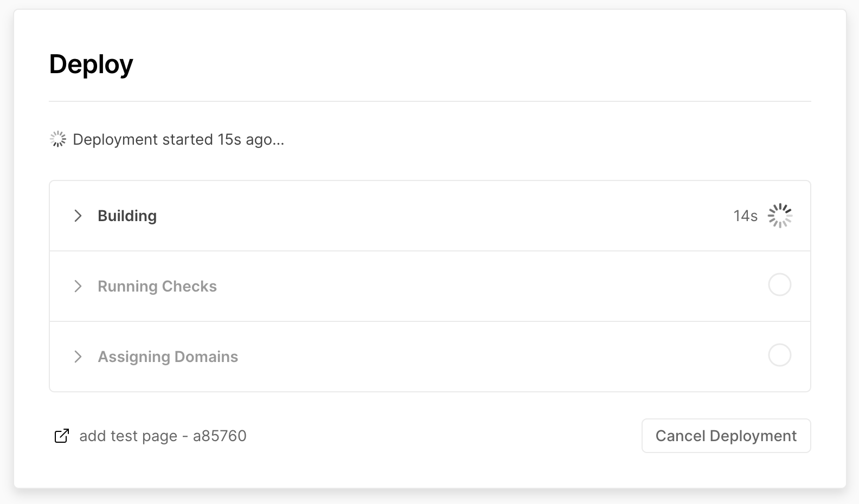
Task: Click the Deploy heading
Action: (x=91, y=64)
